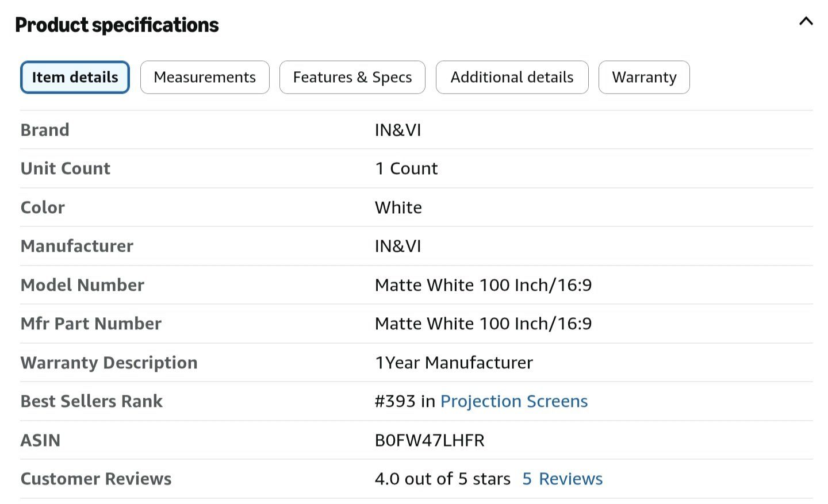This screenshot has width=828, height=504.
Task: Collapse the Product specifications section chevron
Action: (806, 22)
